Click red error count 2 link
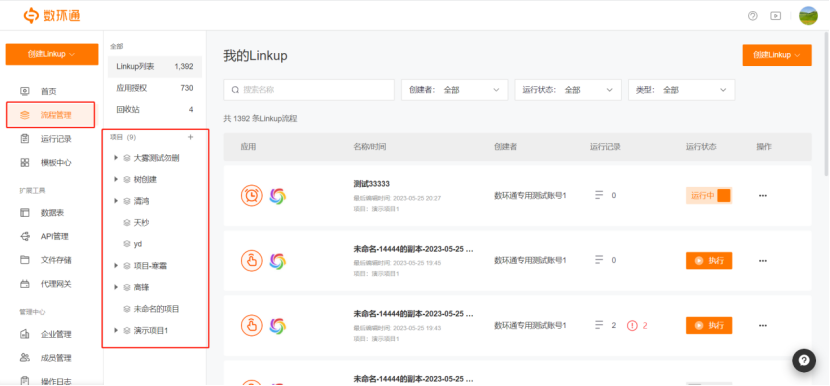830x386 pixels. [x=645, y=325]
